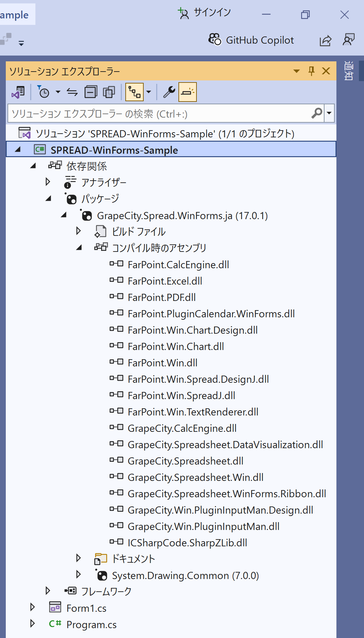
Task: Expand the ビルド ファイル node
Action: [79, 231]
